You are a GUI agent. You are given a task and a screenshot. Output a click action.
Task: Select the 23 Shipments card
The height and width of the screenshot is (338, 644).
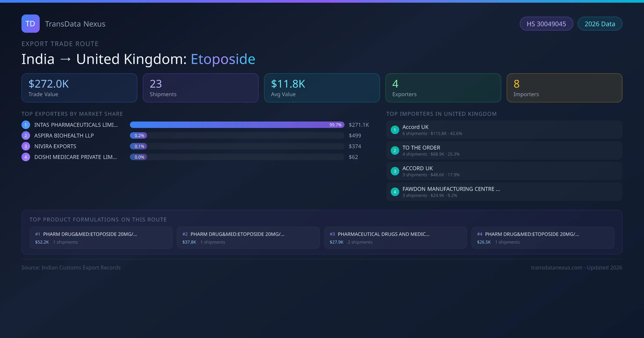tap(200, 88)
